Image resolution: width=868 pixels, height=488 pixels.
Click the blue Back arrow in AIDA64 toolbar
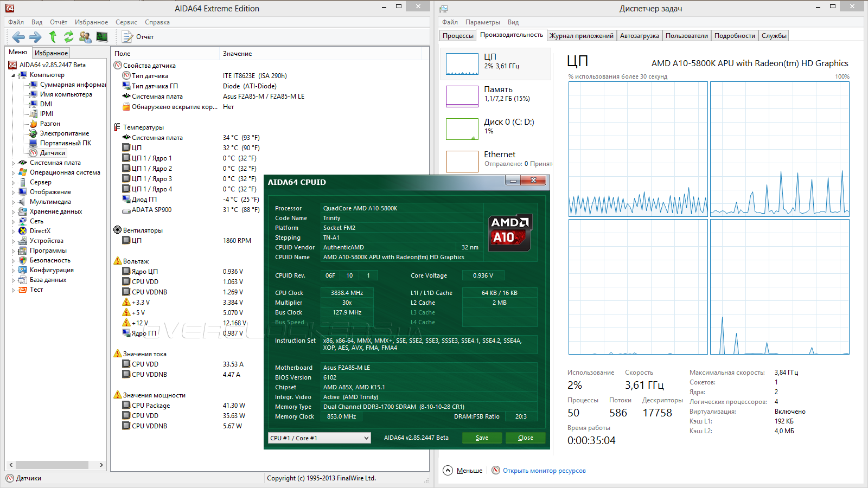(18, 37)
